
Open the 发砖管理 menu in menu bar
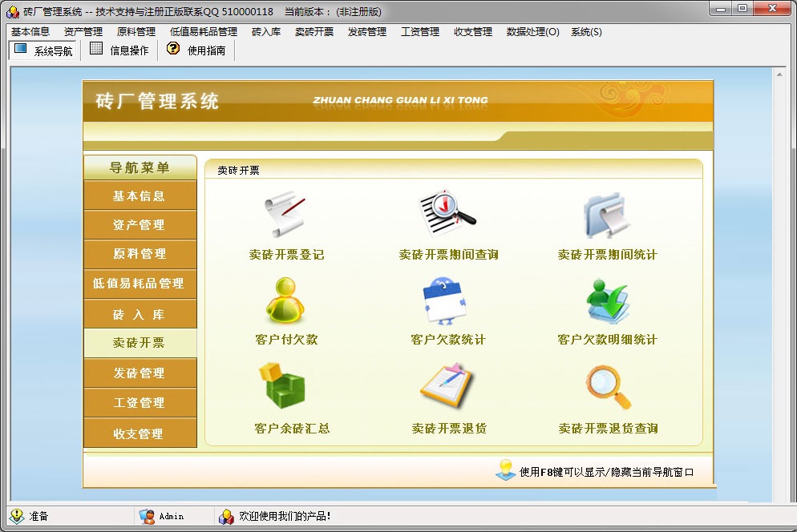(367, 32)
